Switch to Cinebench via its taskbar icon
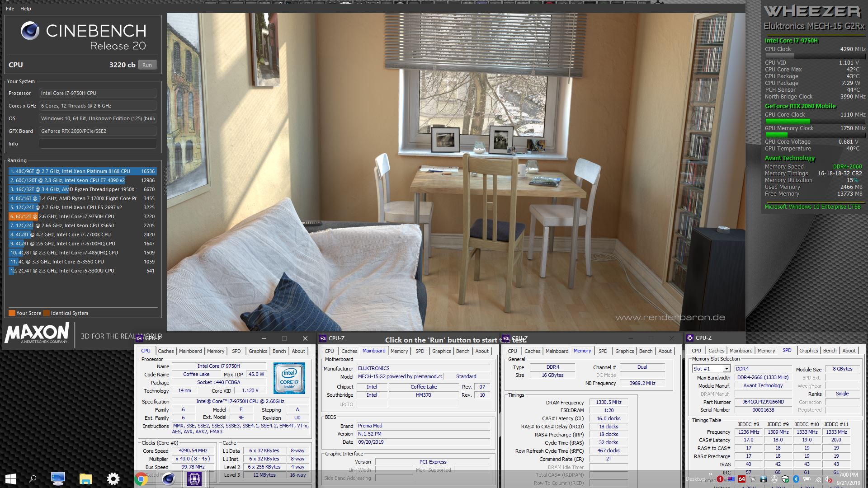868x488 pixels. tap(168, 479)
